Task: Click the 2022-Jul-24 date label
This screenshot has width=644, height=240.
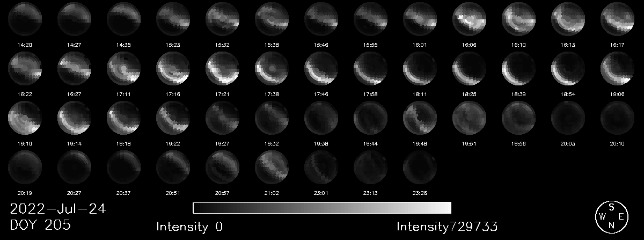Action: (x=58, y=209)
